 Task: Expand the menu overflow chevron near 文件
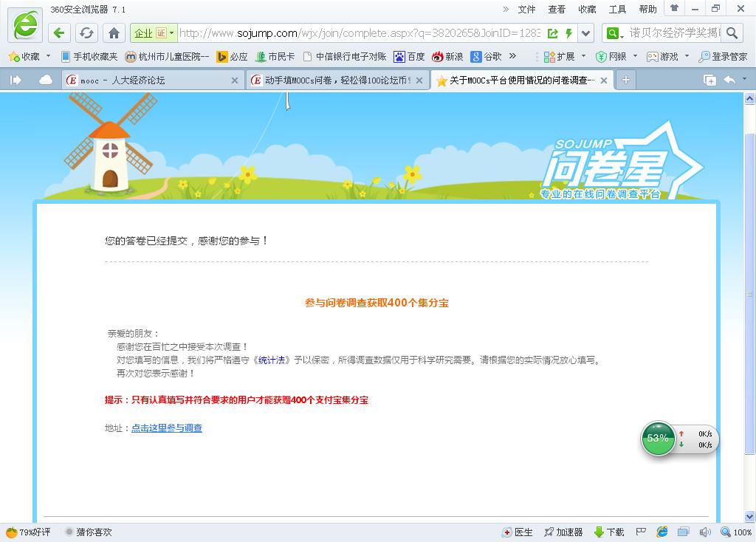click(x=506, y=9)
